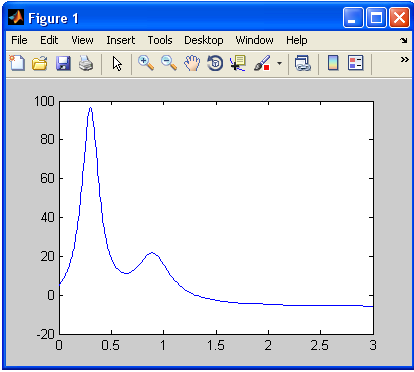
Task: Open a file with folder icon
Action: 40,63
